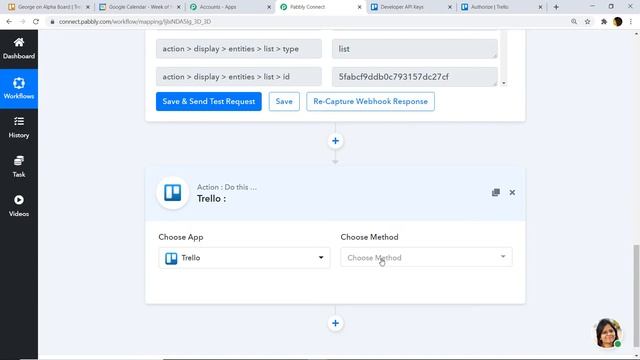Open the support chat avatar
This screenshot has width=640, height=360.
coord(608,333)
